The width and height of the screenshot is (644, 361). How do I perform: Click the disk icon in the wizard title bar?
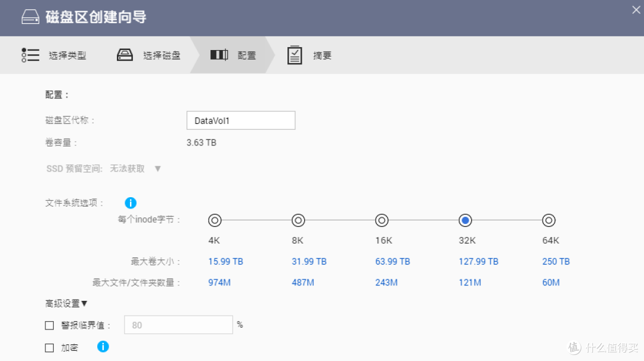click(x=30, y=17)
